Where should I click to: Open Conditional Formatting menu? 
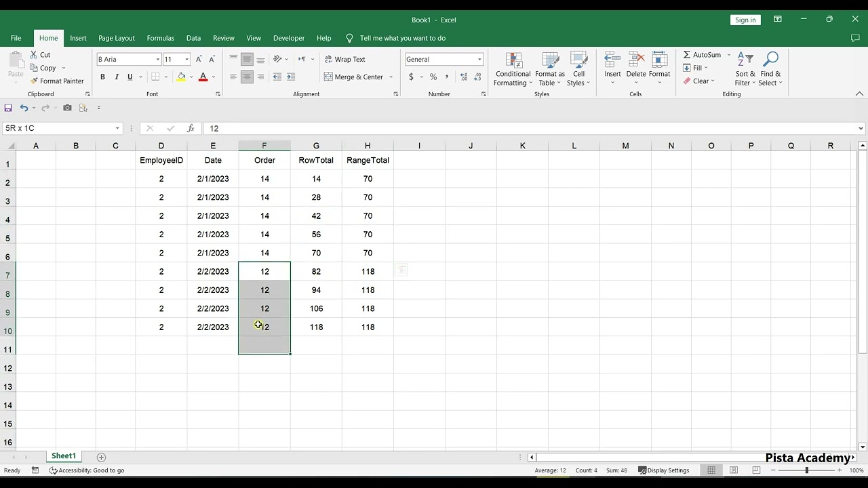[513, 68]
